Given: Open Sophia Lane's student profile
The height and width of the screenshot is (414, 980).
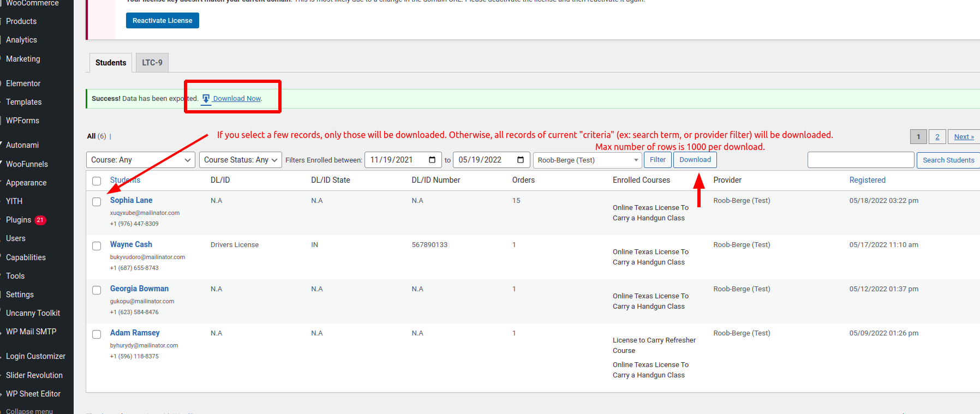Looking at the screenshot, I should pyautogui.click(x=132, y=200).
